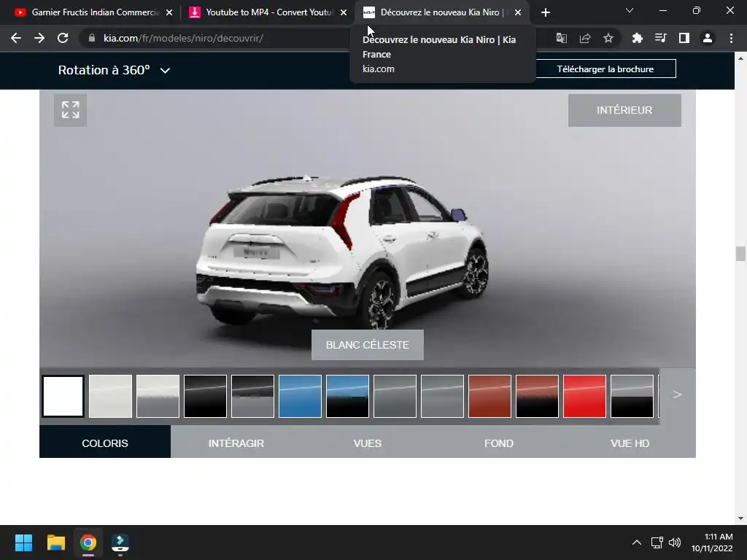Open File Explorer from the taskbar
747x560 pixels.
(55, 542)
